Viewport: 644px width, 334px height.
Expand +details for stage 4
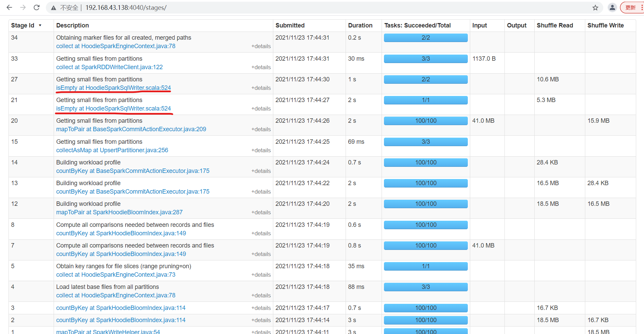point(261,296)
